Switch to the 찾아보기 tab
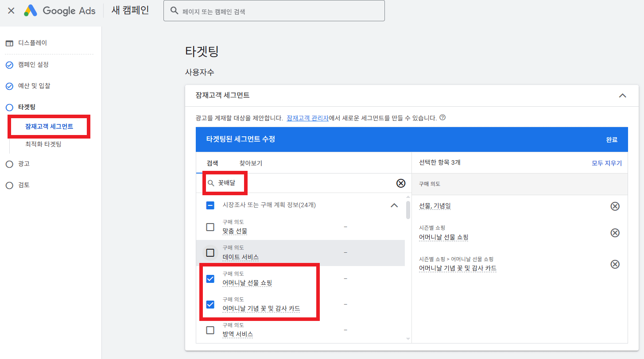Viewport: 644px width, 359px height. click(251, 163)
